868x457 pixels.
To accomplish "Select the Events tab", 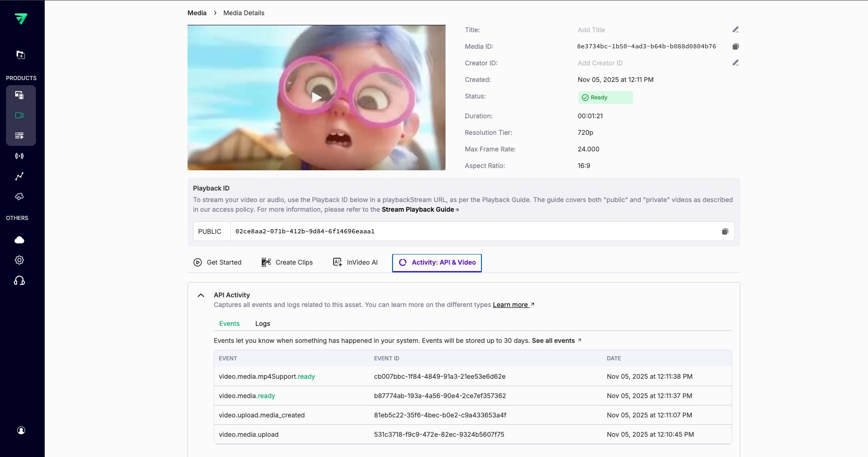I will pyautogui.click(x=229, y=324).
